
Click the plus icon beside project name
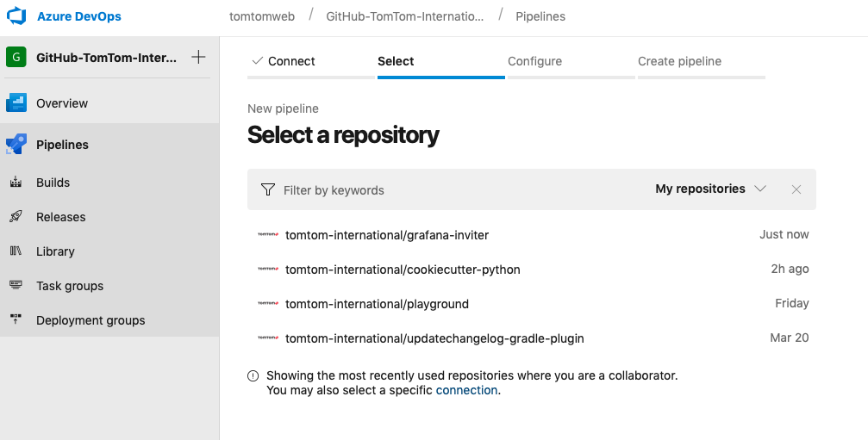198,57
